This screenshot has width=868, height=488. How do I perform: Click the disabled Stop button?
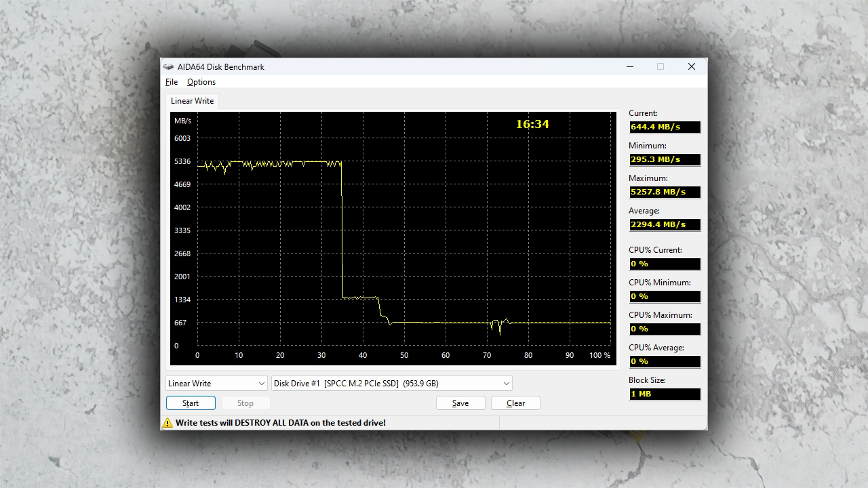click(x=245, y=403)
